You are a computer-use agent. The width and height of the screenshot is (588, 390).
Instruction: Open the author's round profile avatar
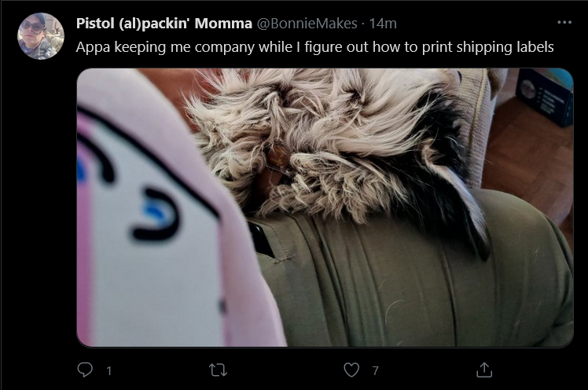coord(41,36)
